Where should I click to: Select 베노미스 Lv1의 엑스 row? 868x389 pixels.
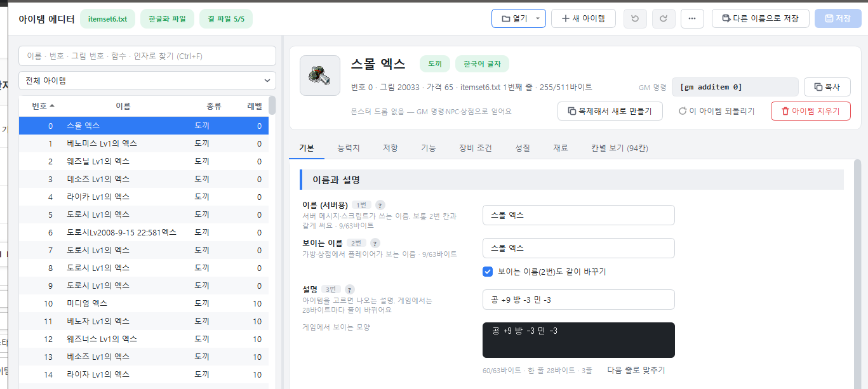point(144,143)
